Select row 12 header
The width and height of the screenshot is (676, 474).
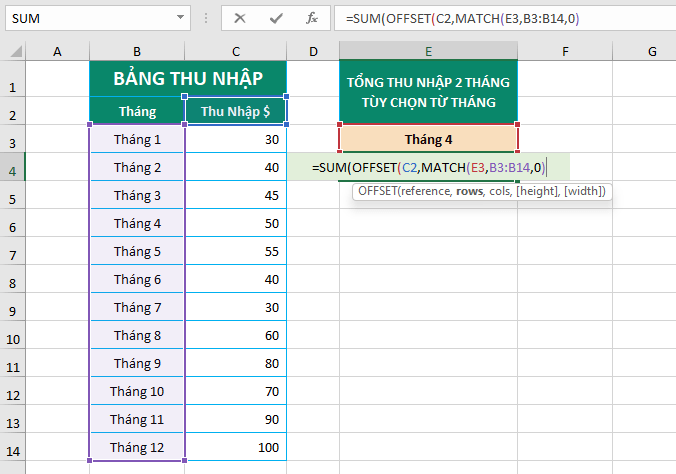pyautogui.click(x=13, y=391)
